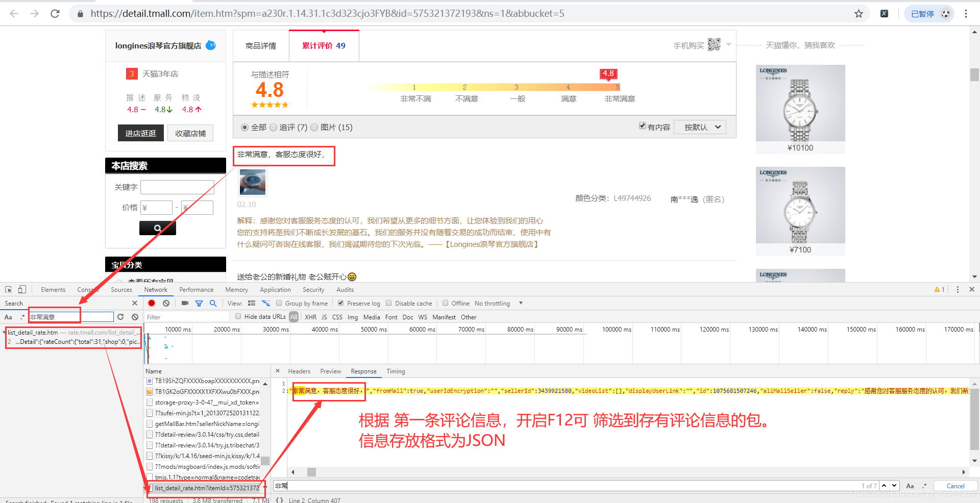Switch to the Sources tab
This screenshot has width=980, height=503.
coord(121,289)
